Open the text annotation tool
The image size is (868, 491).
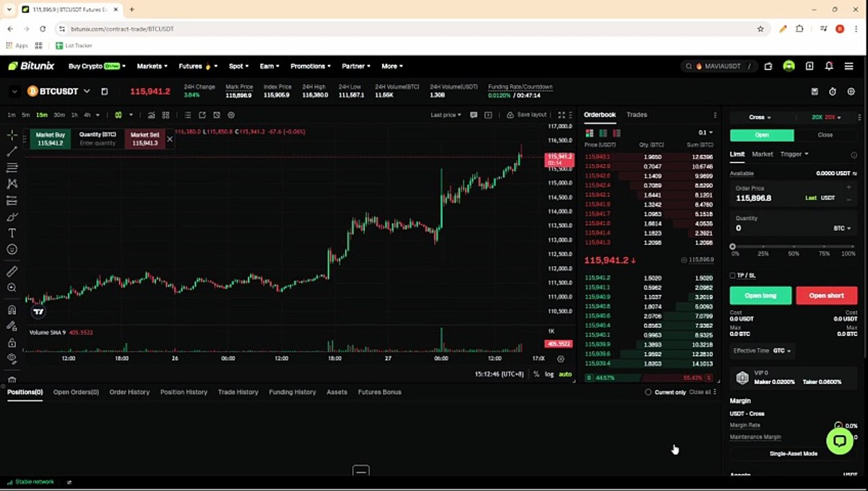pyautogui.click(x=12, y=233)
